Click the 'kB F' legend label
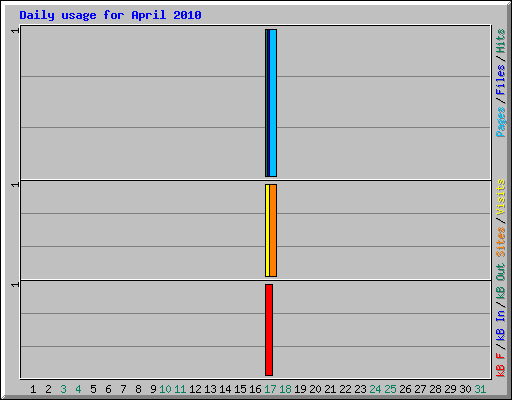Viewport: 512px width, 400px height. tap(501, 365)
